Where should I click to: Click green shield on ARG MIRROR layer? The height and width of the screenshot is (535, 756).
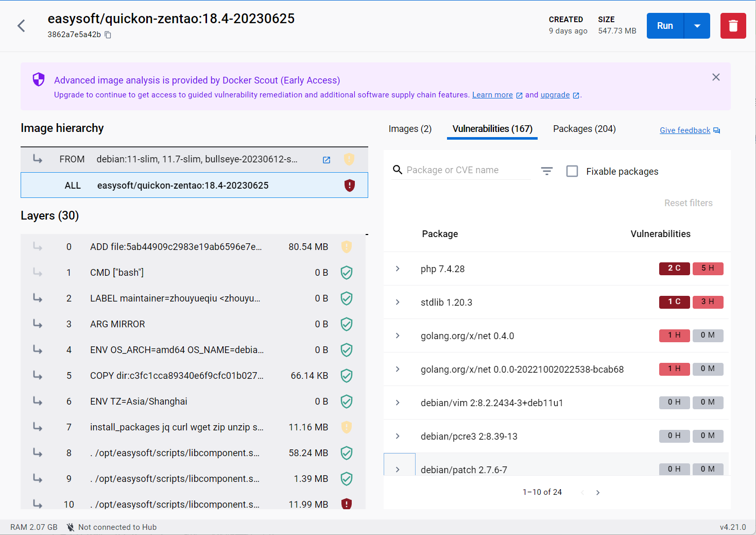pyautogui.click(x=347, y=324)
